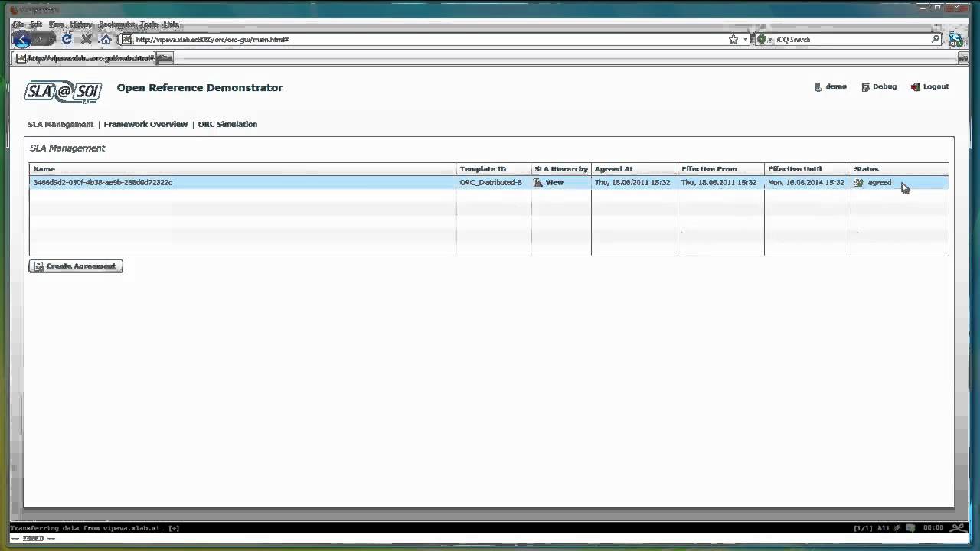Viewport: 980px width, 551px height.
Task: Click the 'agreed' status text
Action: tap(880, 182)
